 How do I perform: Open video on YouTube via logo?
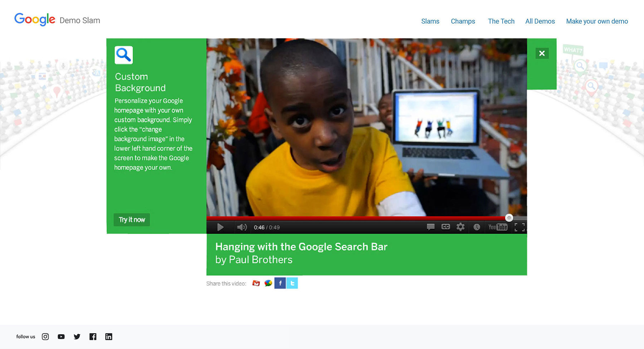pyautogui.click(x=498, y=227)
